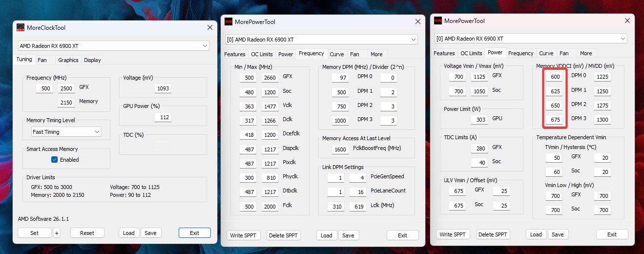Exit MoreClockTool

pyautogui.click(x=194, y=233)
